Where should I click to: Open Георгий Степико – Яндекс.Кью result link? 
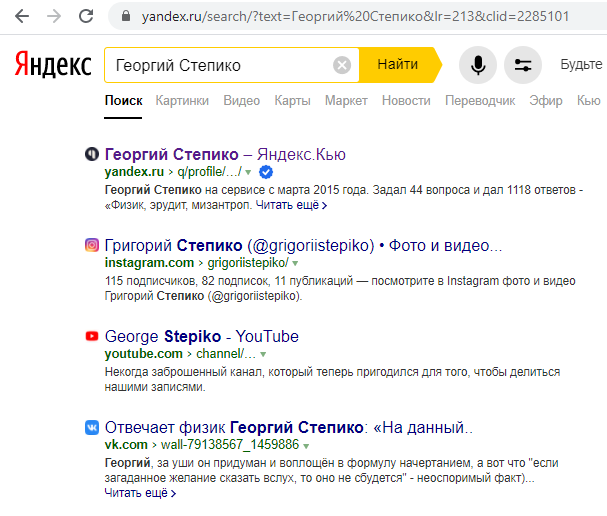click(x=225, y=154)
